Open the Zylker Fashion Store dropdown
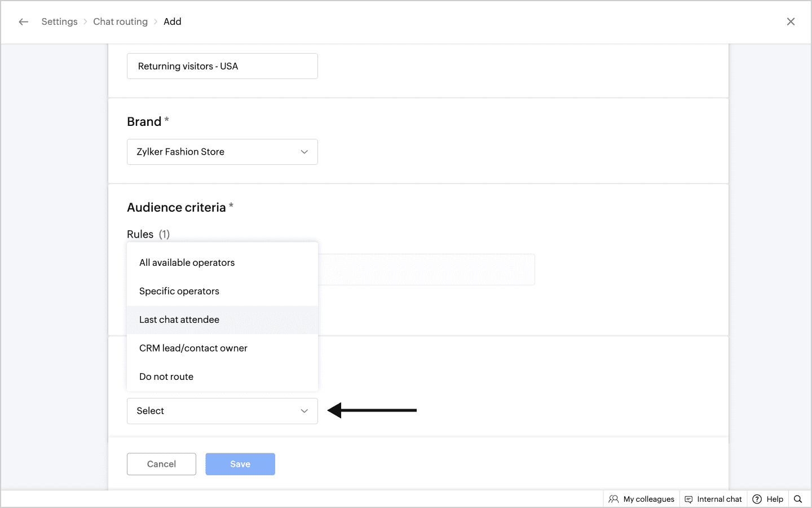The height and width of the screenshot is (508, 812). (214, 152)
